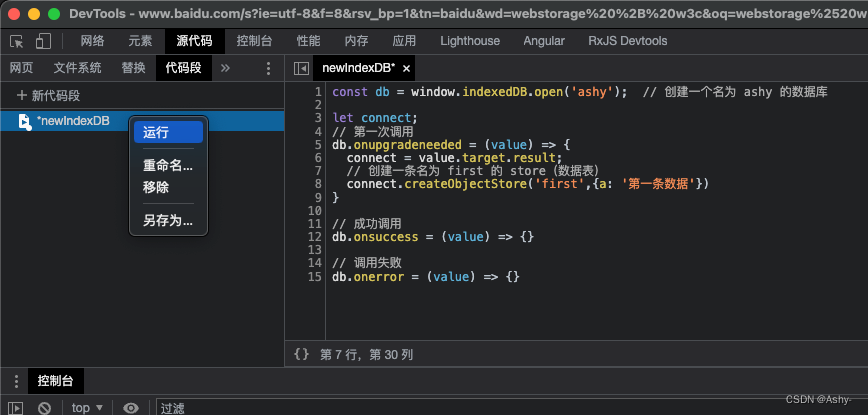
Task: Open the drawer three-dot menu icon
Action: [x=17, y=381]
